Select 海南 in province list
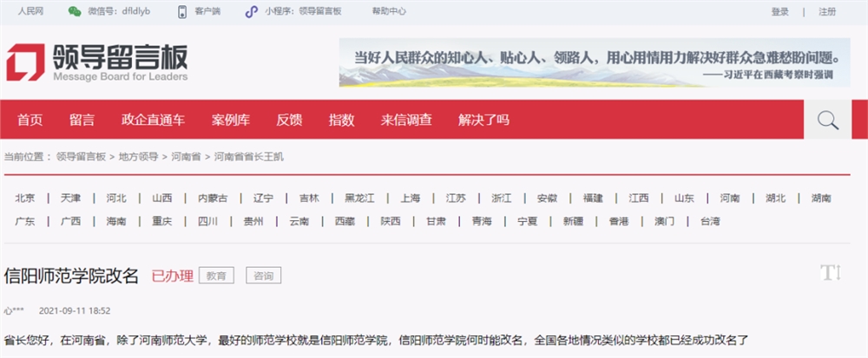 pos(116,222)
